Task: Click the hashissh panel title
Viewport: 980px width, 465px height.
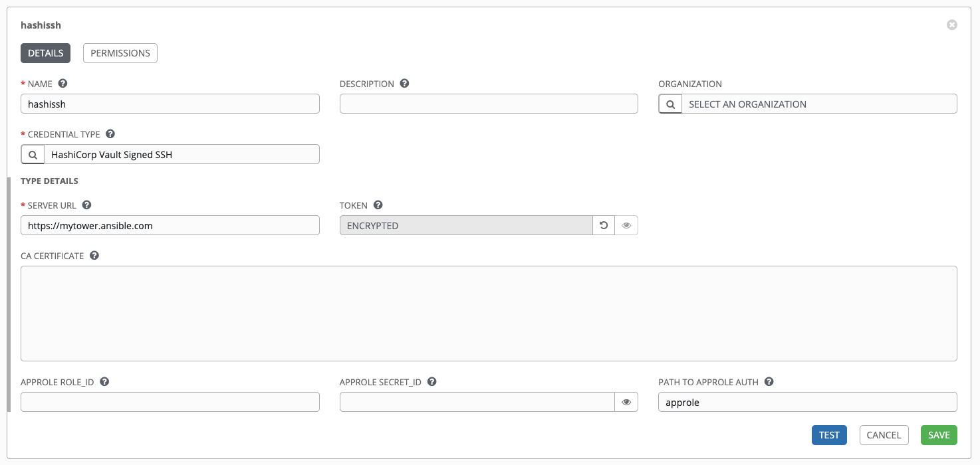Action: pos(41,25)
